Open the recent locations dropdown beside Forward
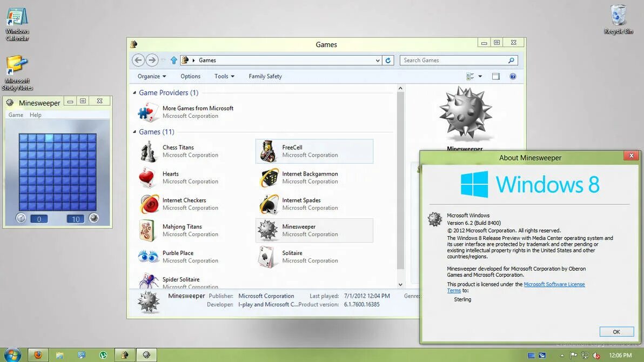 pos(163,60)
